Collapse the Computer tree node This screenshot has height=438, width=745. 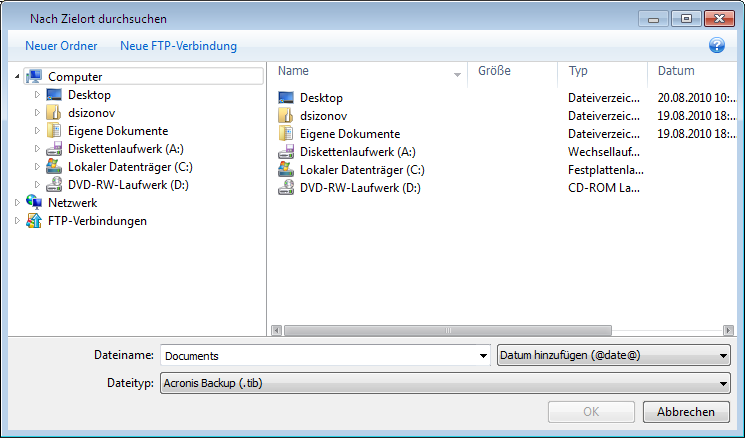[17, 76]
